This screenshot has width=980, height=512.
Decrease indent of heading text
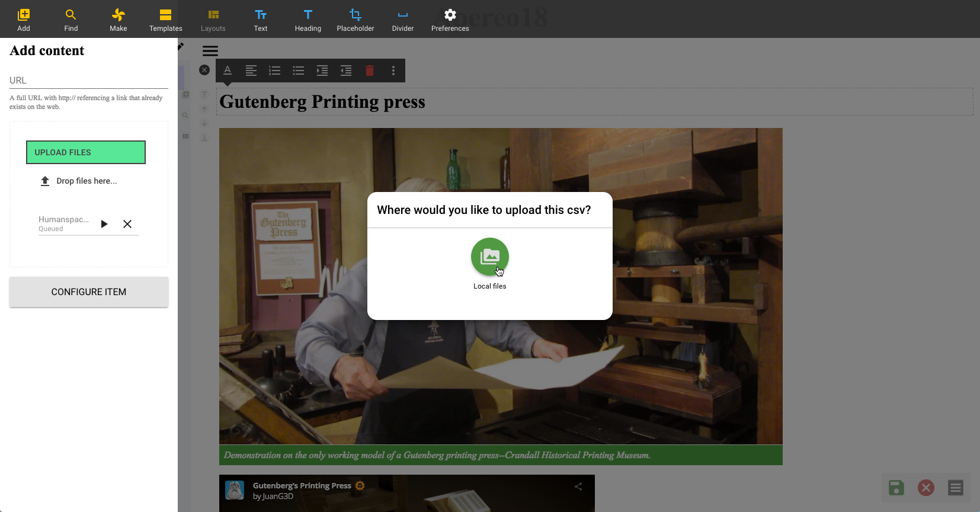(x=346, y=71)
